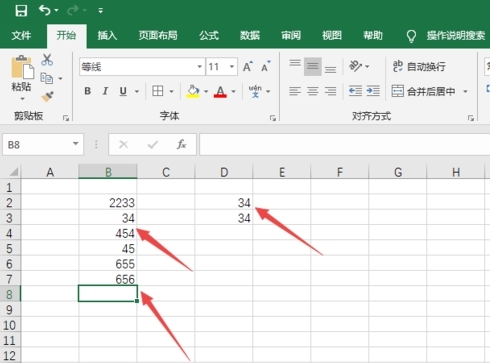The height and width of the screenshot is (363, 490).
Task: Click the Increase Indent icon
Action: pos(373,91)
